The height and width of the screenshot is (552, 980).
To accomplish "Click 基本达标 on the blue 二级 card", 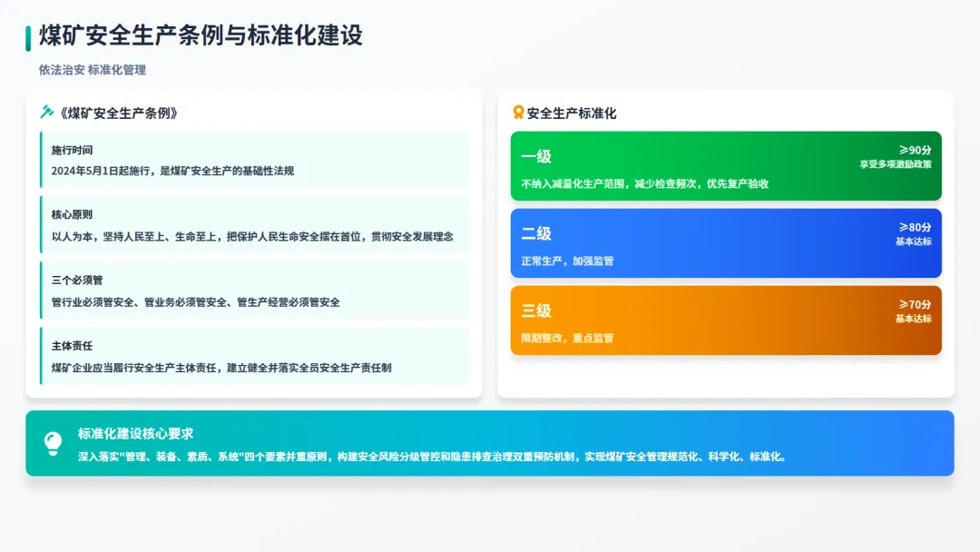I will 914,241.
